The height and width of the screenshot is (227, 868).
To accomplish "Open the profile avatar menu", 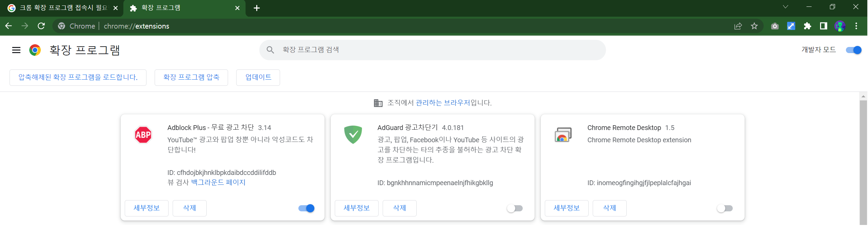I will (x=840, y=26).
